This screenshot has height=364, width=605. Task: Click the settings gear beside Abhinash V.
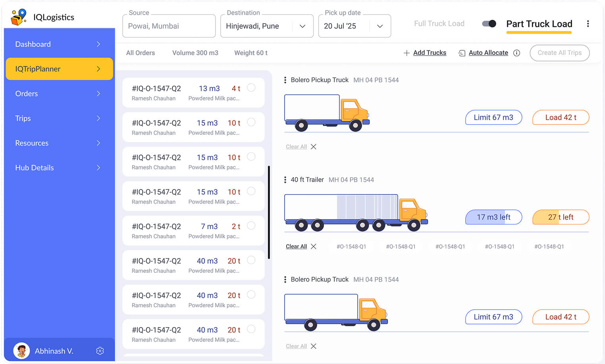pyautogui.click(x=100, y=351)
